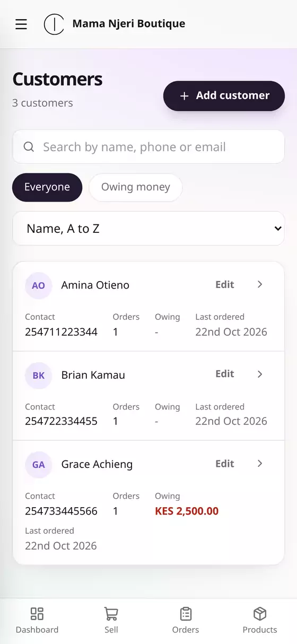
Task: Edit Amina Otieno's record
Action: [x=225, y=284]
